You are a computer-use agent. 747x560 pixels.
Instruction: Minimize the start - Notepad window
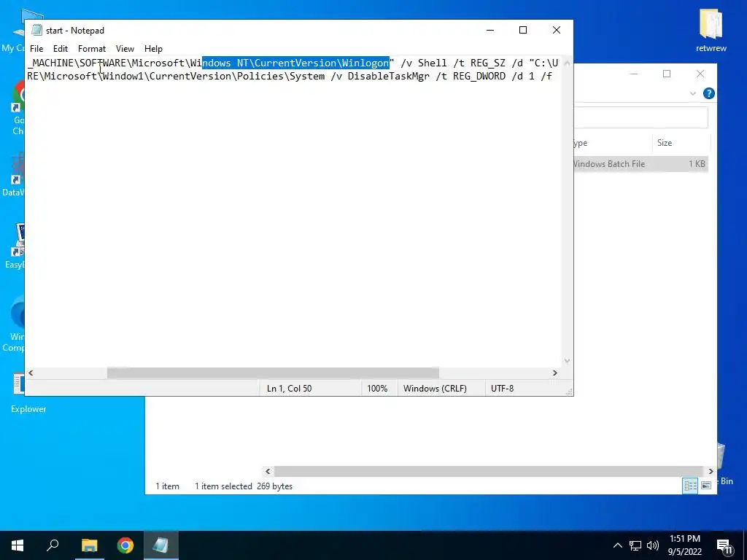490,30
